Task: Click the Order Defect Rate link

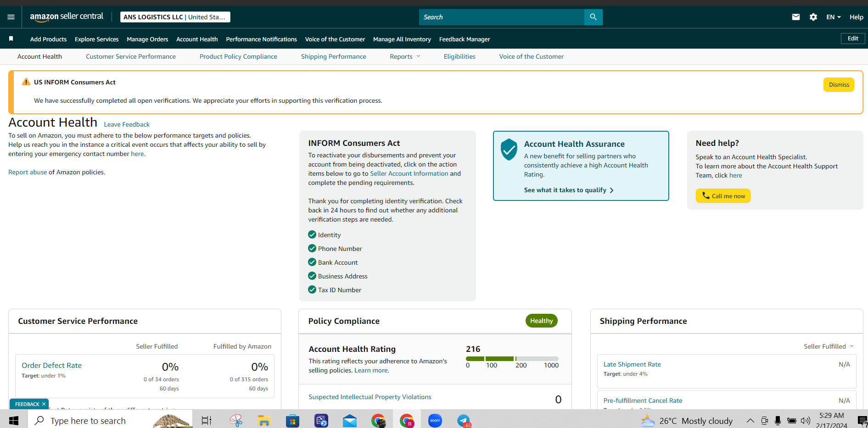Action: click(x=51, y=365)
